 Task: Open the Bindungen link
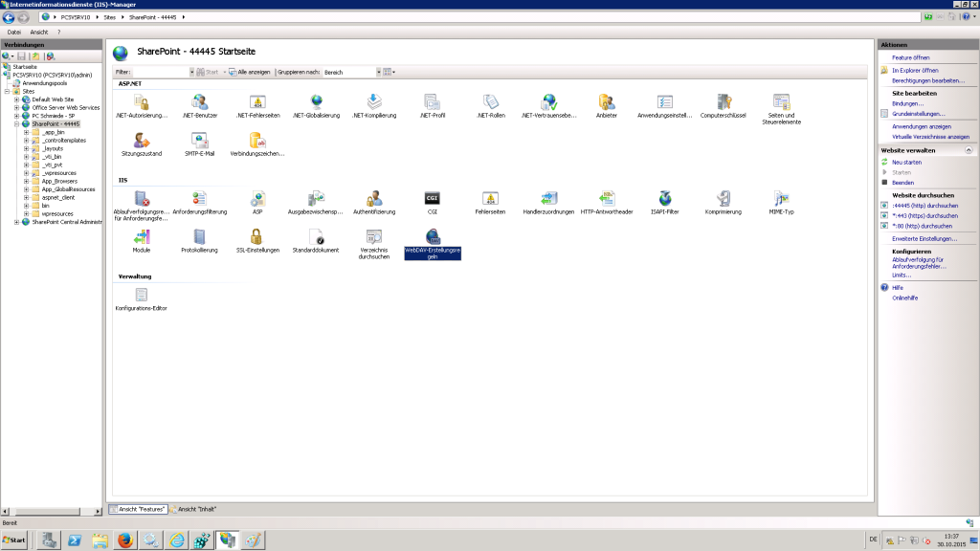tap(907, 104)
